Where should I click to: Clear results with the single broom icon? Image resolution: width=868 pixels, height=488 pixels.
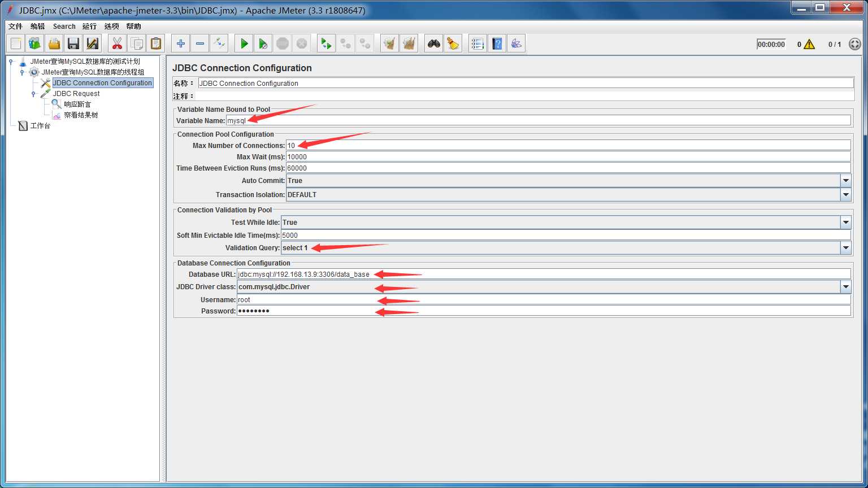[x=389, y=43]
